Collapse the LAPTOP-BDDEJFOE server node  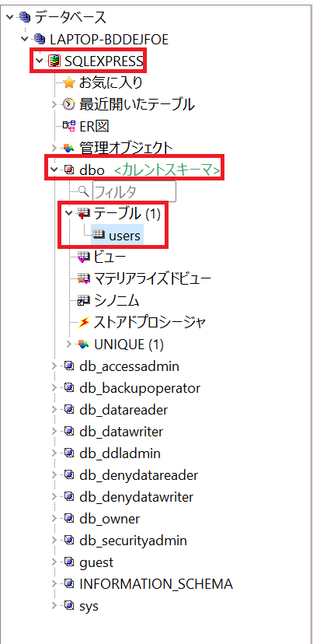(25, 39)
